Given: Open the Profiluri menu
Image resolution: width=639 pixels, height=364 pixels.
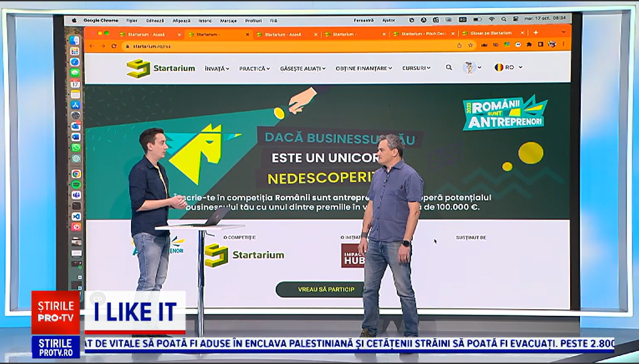Looking at the screenshot, I should [253, 20].
